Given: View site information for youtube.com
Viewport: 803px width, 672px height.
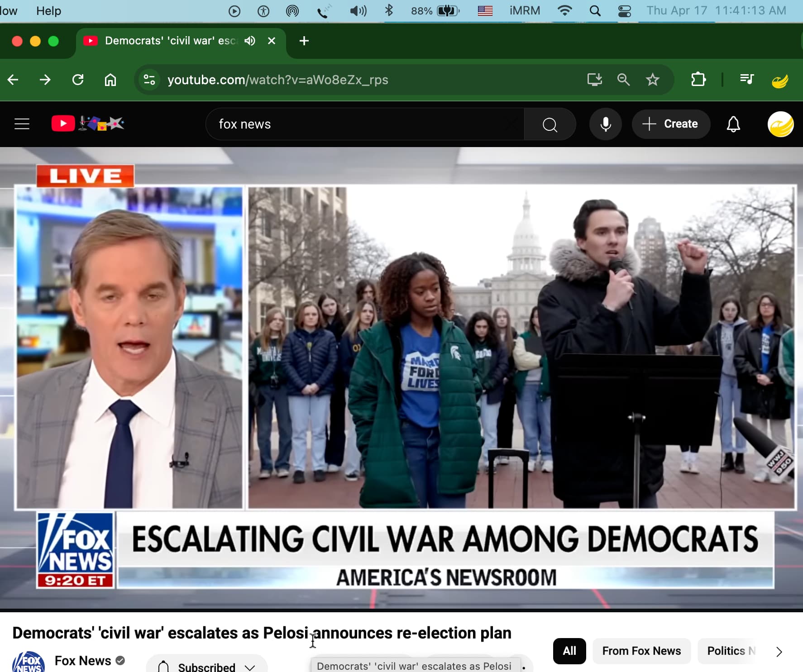Looking at the screenshot, I should point(149,80).
